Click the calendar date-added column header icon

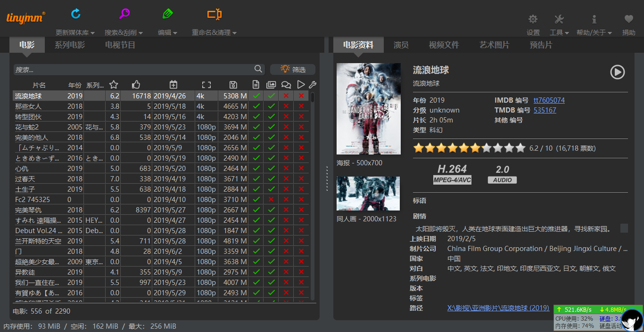173,84
